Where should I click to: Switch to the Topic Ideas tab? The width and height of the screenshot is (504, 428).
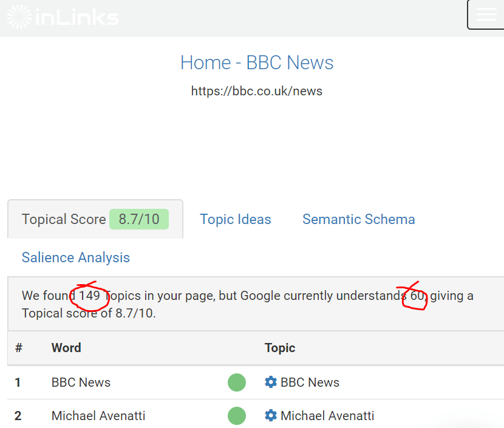[x=235, y=219]
